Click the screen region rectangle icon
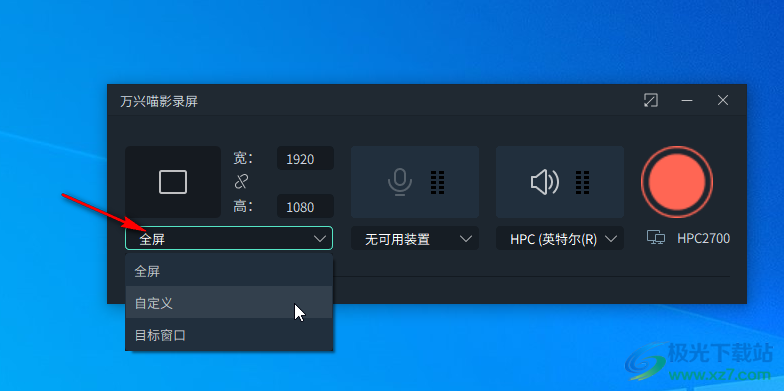The width and height of the screenshot is (784, 391). pyautogui.click(x=172, y=182)
